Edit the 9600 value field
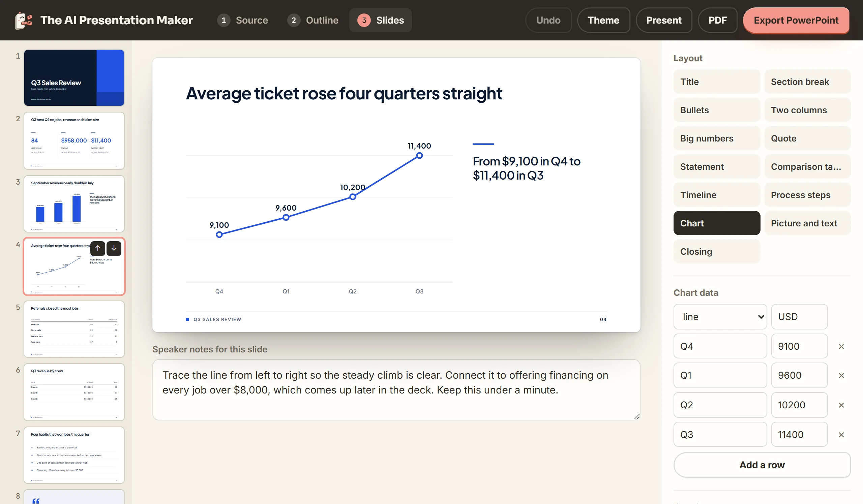Screen dimensions: 863x504 pos(799,375)
